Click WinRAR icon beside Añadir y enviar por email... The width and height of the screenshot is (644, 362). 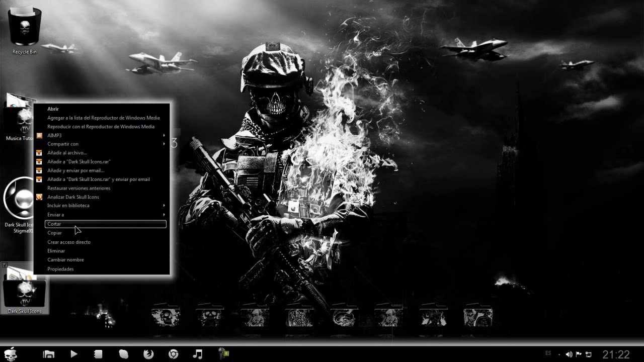click(x=39, y=170)
